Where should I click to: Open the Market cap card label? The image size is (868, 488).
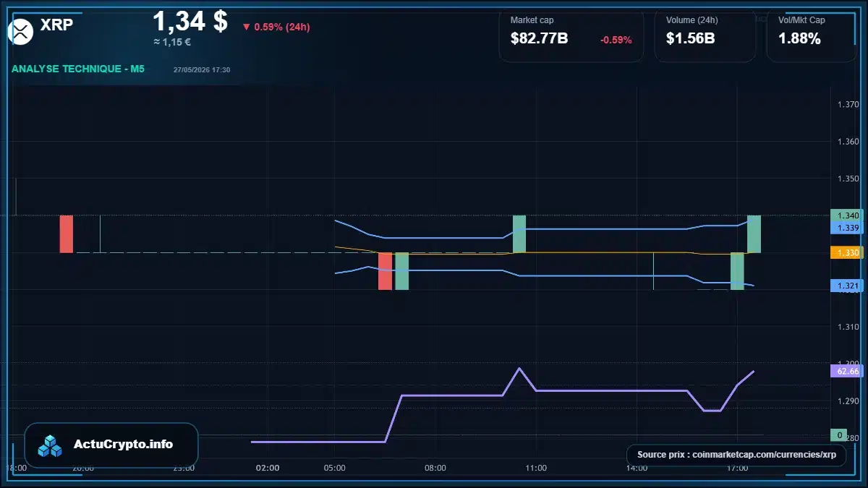tap(532, 20)
